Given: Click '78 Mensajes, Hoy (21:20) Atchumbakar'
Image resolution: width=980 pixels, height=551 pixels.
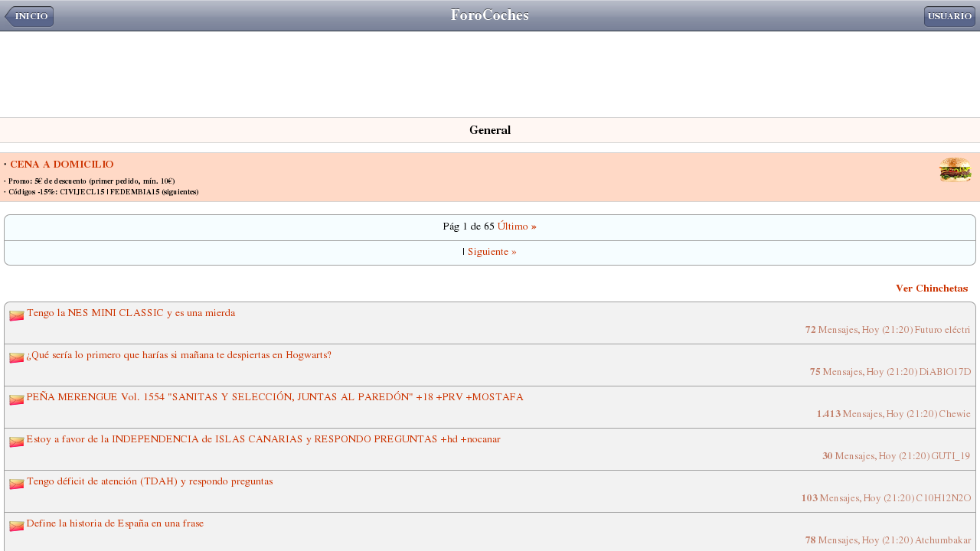Looking at the screenshot, I should 888,540.
